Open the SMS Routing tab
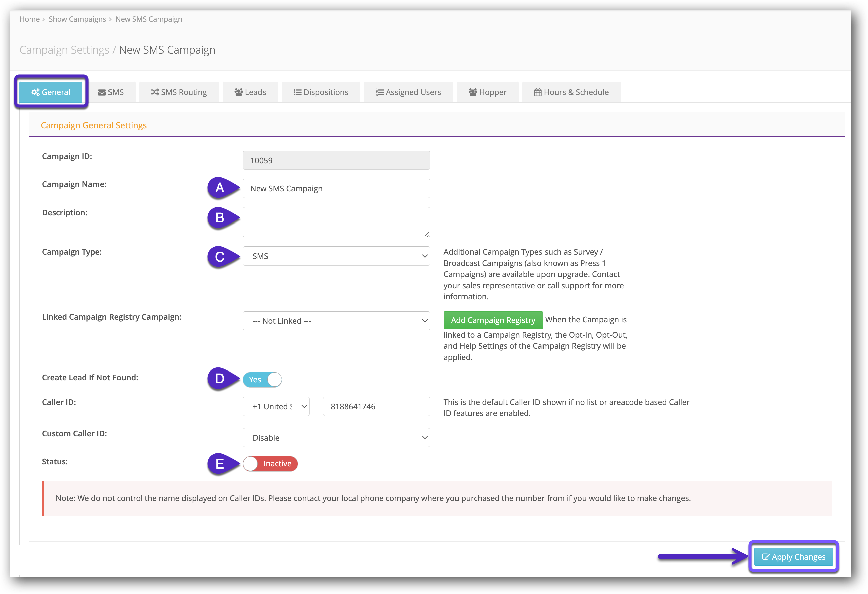 [x=179, y=92]
